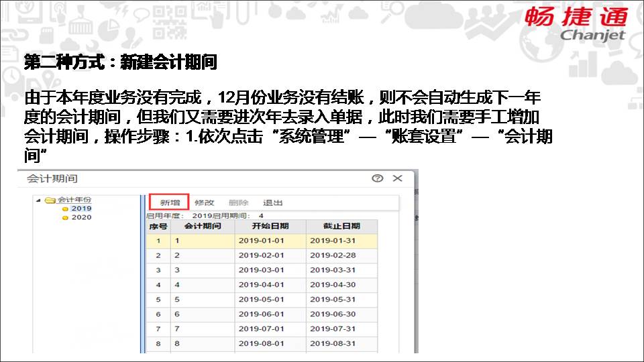The image size is (644, 362).
Task: Click the 开始日期 column header
Action: pos(270,226)
